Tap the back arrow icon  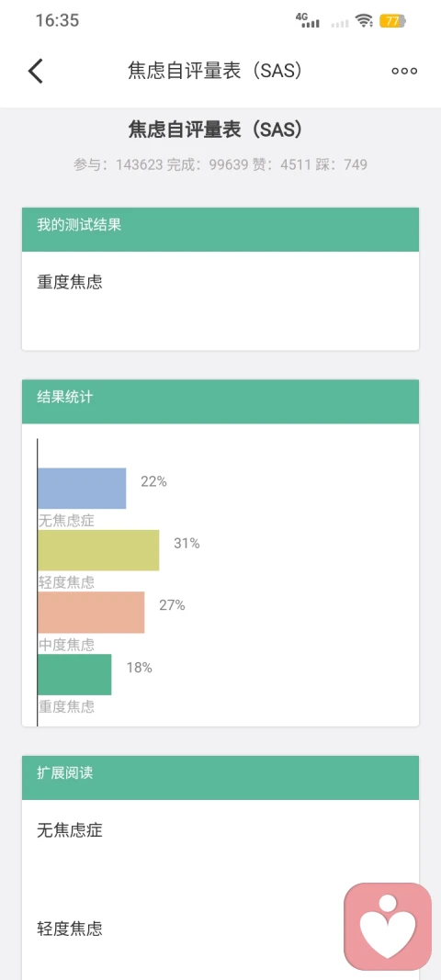(x=36, y=71)
